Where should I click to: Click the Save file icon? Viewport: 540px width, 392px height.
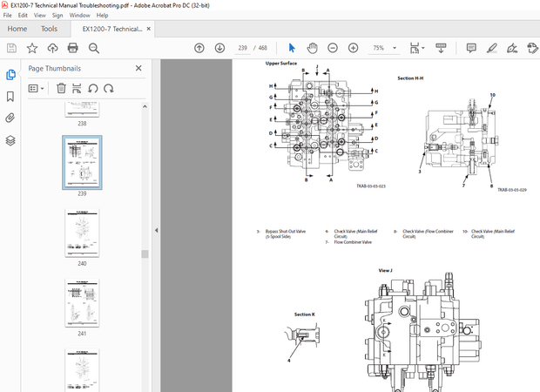[x=11, y=48]
